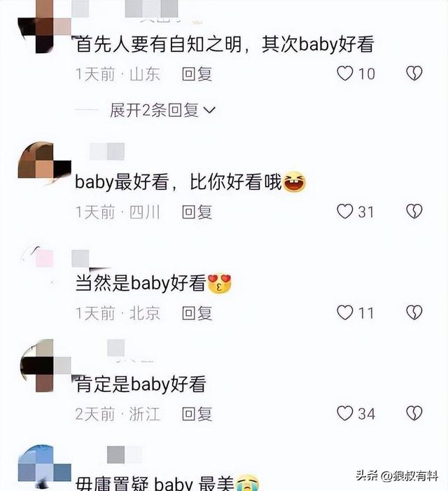This screenshot has width=448, height=491.
Task: Dislike the Zhejiang comment via broken heart
Action: pos(414,413)
